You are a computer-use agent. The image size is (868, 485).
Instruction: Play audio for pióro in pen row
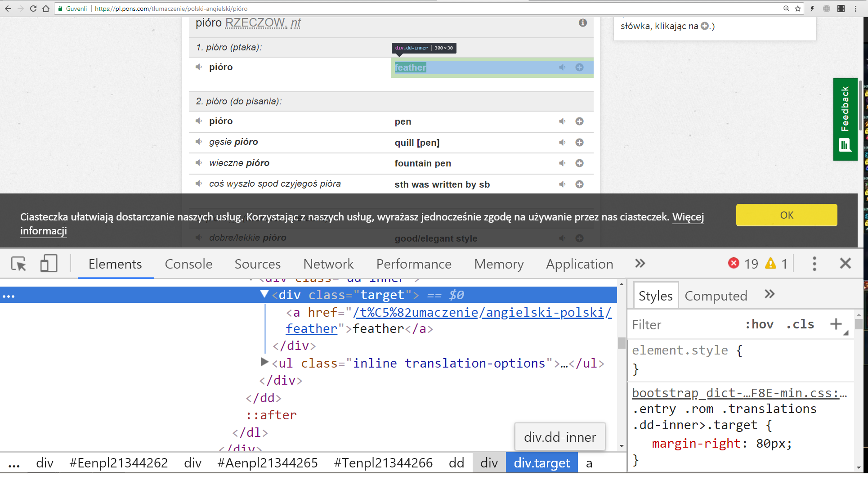tap(199, 121)
